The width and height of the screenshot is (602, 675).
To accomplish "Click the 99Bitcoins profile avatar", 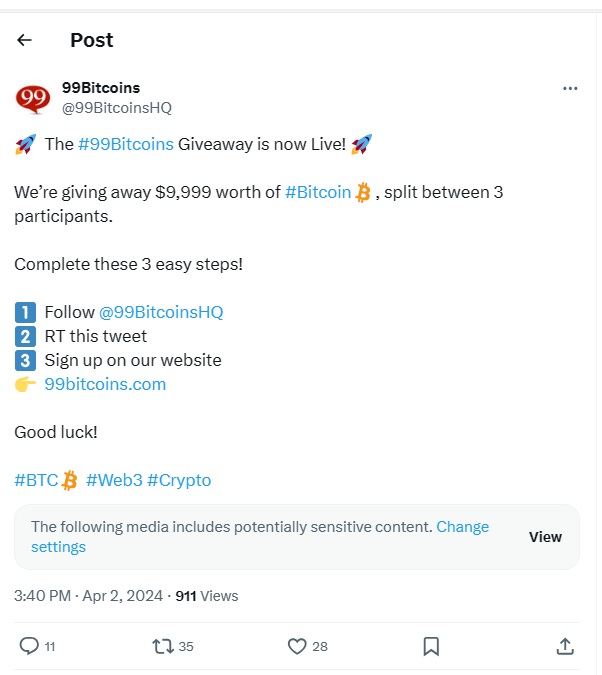I will tap(33, 98).
